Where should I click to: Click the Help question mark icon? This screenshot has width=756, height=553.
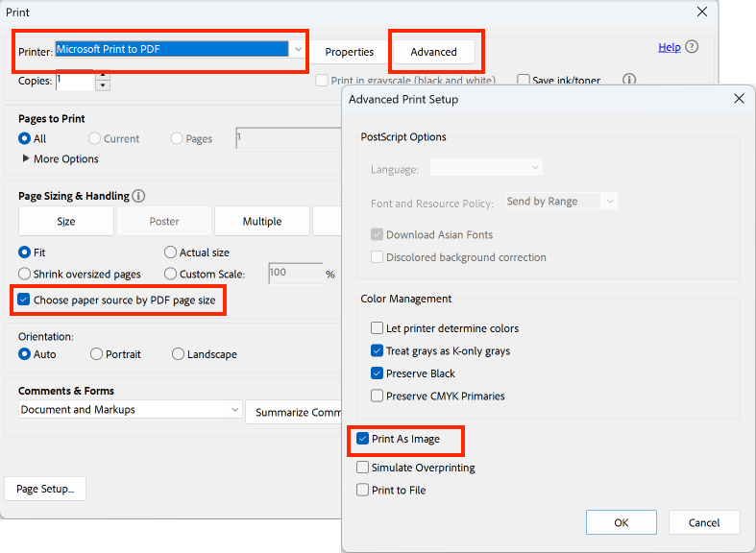692,47
